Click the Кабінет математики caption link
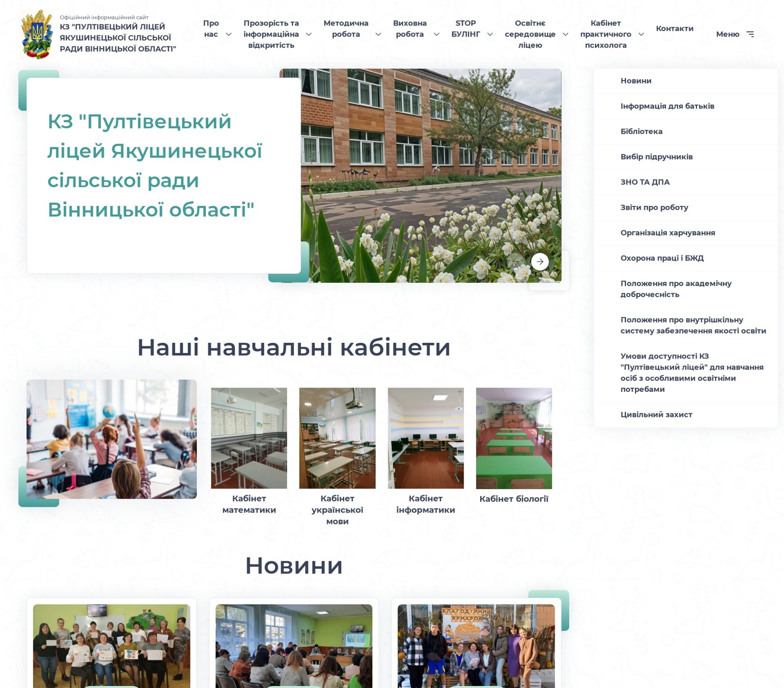 pyautogui.click(x=249, y=504)
